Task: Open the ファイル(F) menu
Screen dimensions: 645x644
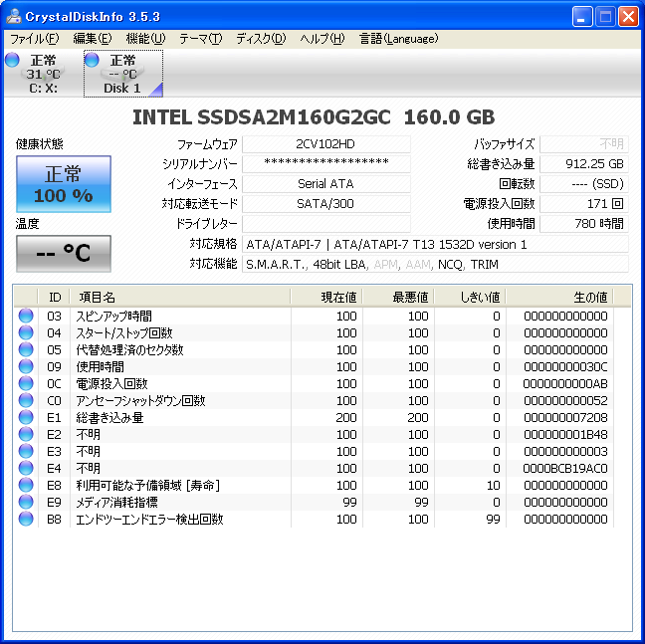Action: tap(35, 39)
